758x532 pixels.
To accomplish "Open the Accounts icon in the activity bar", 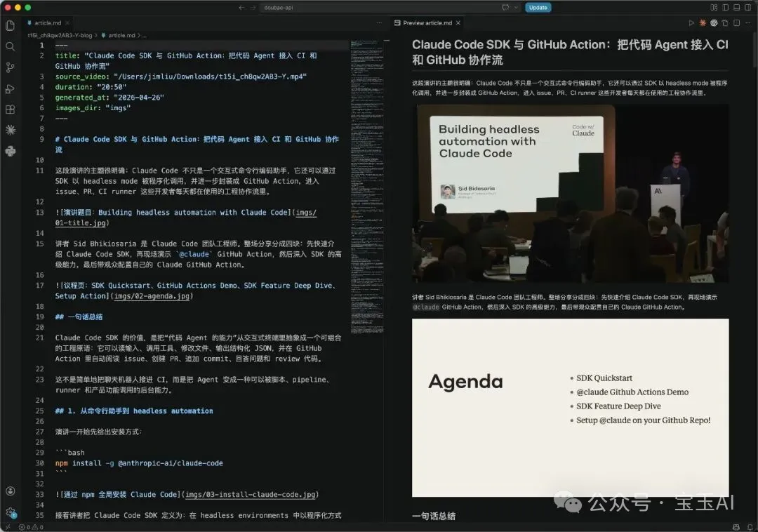I will click(10, 491).
